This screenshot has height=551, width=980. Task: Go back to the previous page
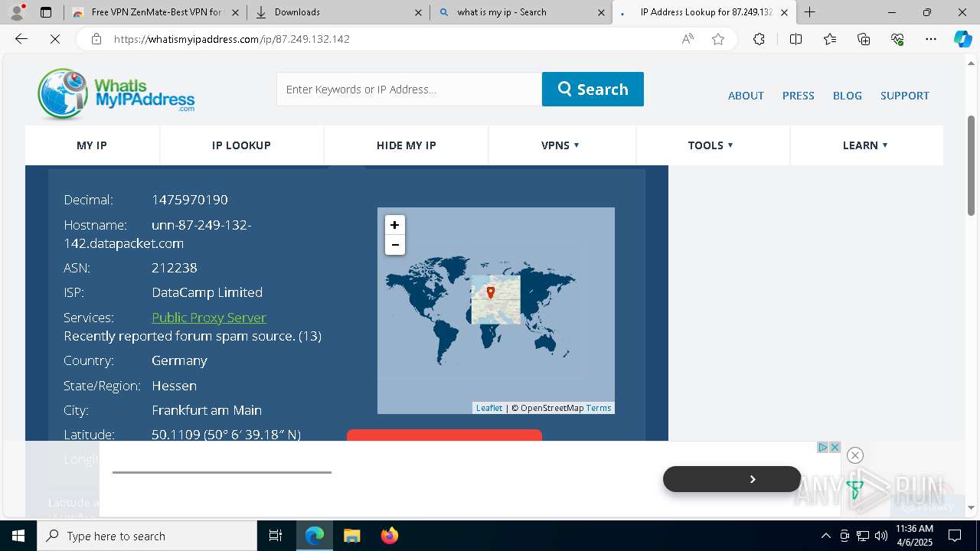pyautogui.click(x=21, y=39)
